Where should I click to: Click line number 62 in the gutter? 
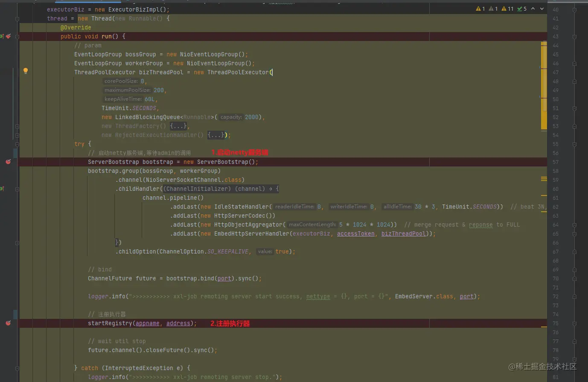pos(556,207)
